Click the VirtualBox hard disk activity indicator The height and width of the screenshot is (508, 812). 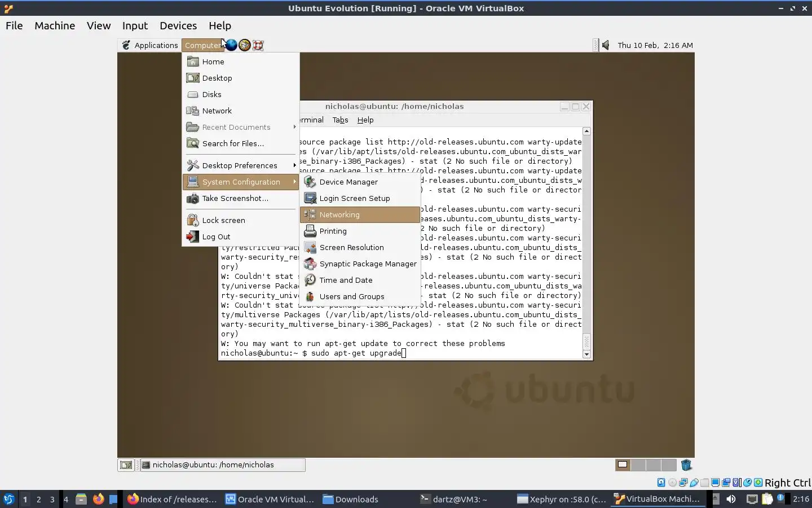tap(661, 483)
